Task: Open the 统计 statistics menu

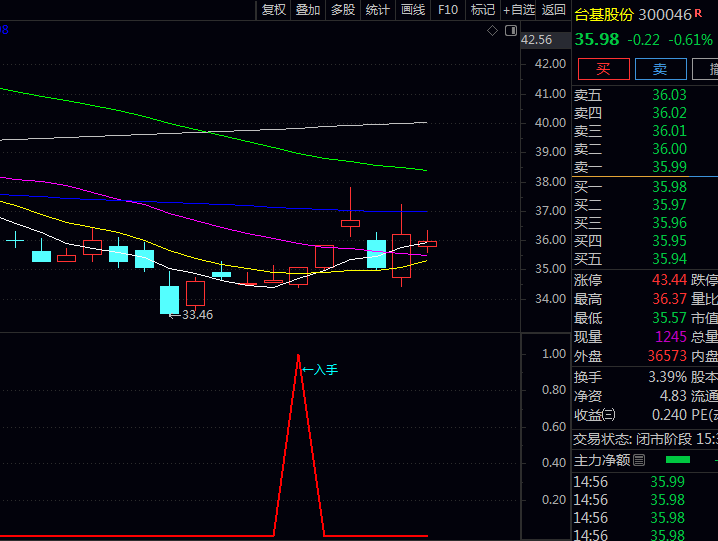Action: click(378, 10)
